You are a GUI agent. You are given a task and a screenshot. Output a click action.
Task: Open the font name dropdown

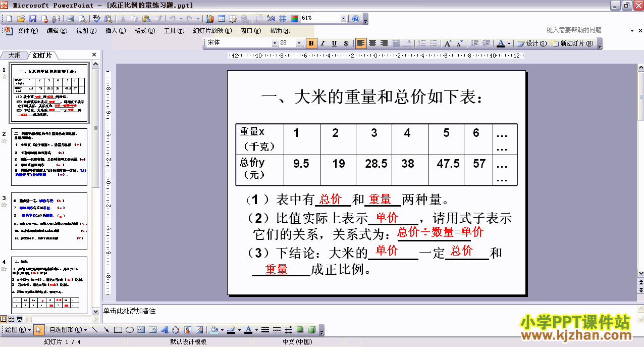coord(275,43)
